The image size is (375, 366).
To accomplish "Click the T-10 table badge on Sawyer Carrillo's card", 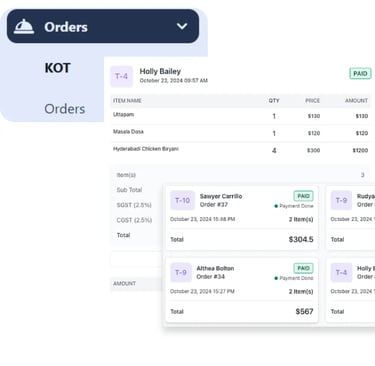I will [182, 200].
